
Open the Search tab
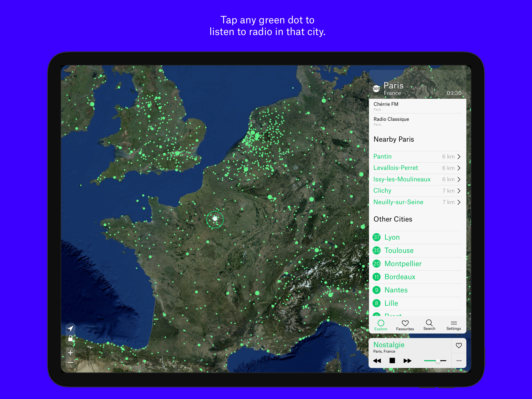point(429,325)
